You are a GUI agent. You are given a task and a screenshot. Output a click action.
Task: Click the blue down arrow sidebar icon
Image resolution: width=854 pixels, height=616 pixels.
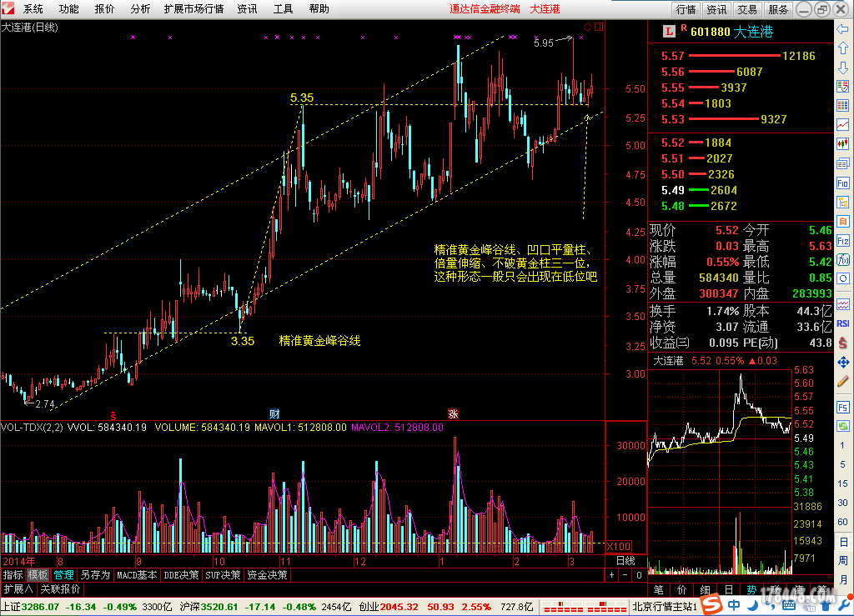[x=842, y=68]
